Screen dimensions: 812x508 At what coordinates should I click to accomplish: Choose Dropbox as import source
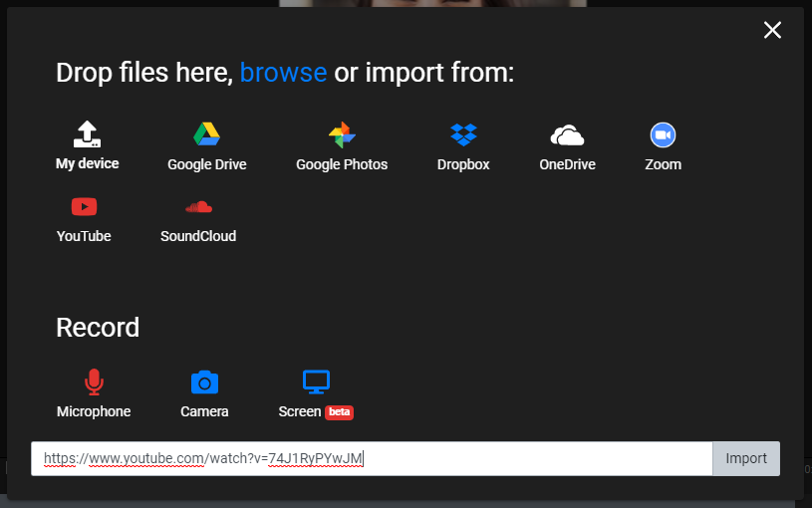point(463,146)
